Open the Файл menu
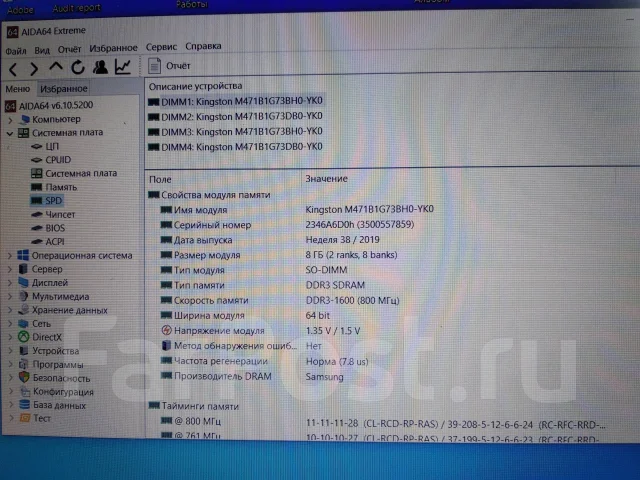 [x=16, y=51]
